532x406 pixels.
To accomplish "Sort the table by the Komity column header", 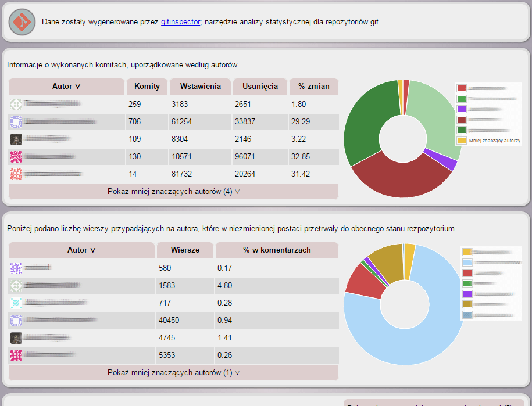I will [x=147, y=87].
